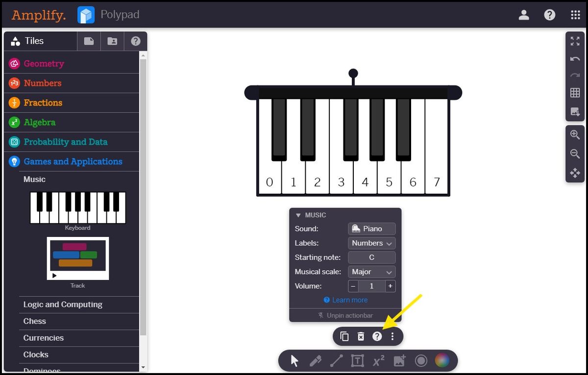Viewport: 588px width, 375px height.
Task: Open the Labels dropdown showing Numbers
Action: point(371,243)
